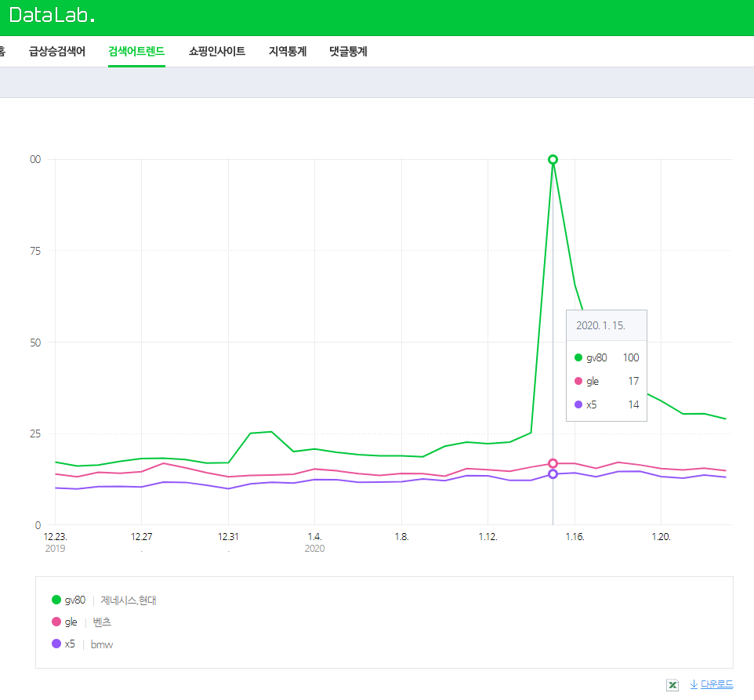Click the pink gle data point marker

(x=553, y=463)
